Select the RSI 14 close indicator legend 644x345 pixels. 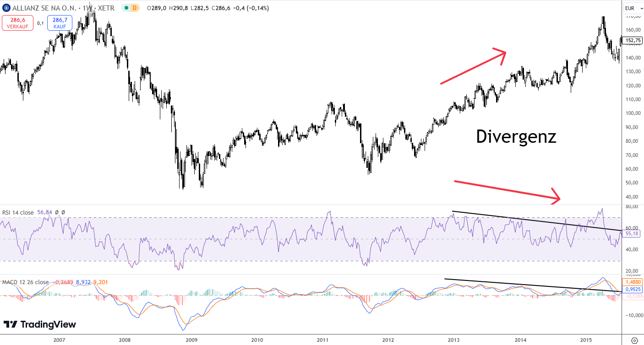point(18,212)
